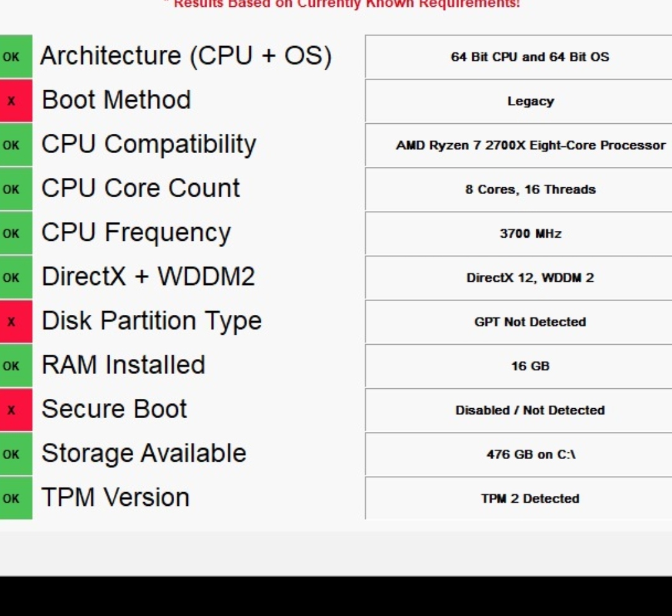
Task: Click the OK status next to CPU Compatibility
Action: point(14,144)
